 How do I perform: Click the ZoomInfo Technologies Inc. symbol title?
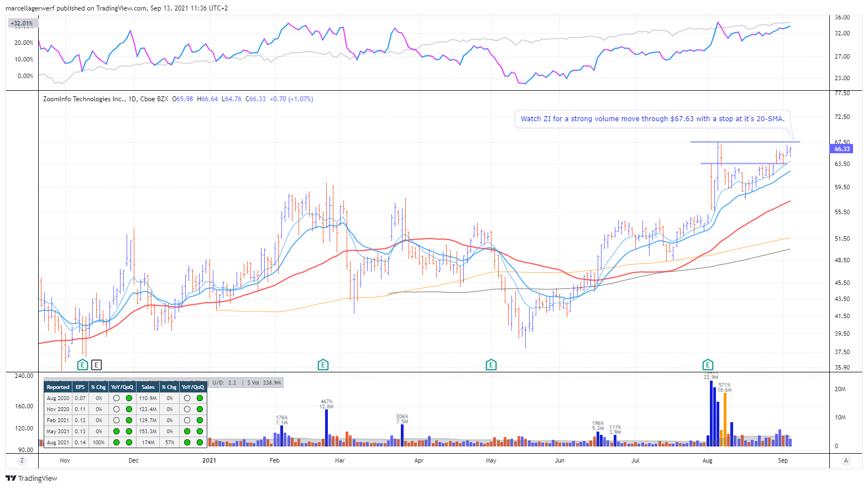coord(84,99)
